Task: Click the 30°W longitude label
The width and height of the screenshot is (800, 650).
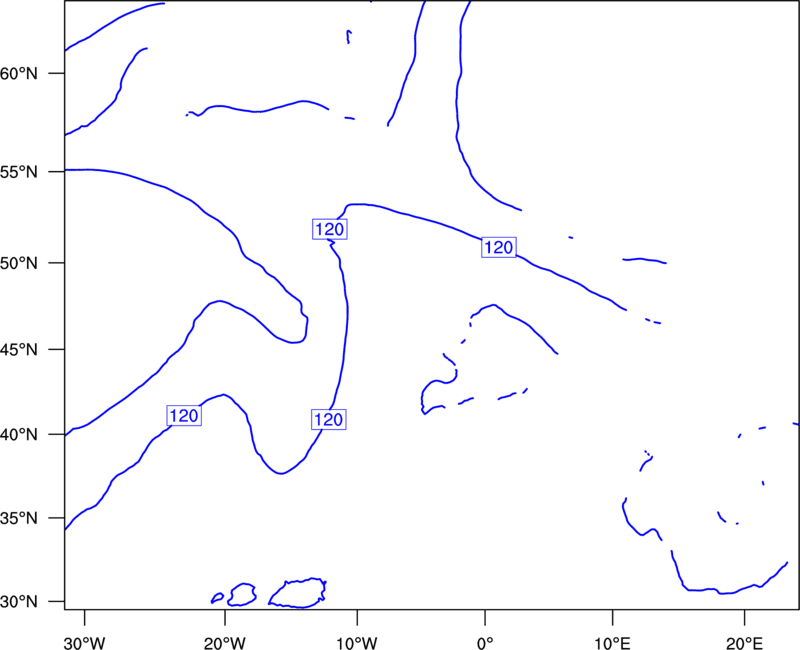Action: pos(85,643)
